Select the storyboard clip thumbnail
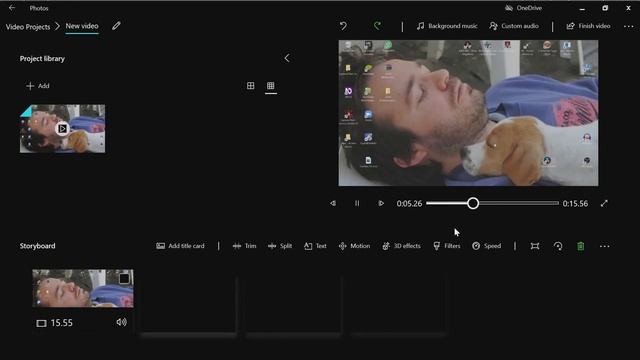The width and height of the screenshot is (640, 360). [x=83, y=288]
